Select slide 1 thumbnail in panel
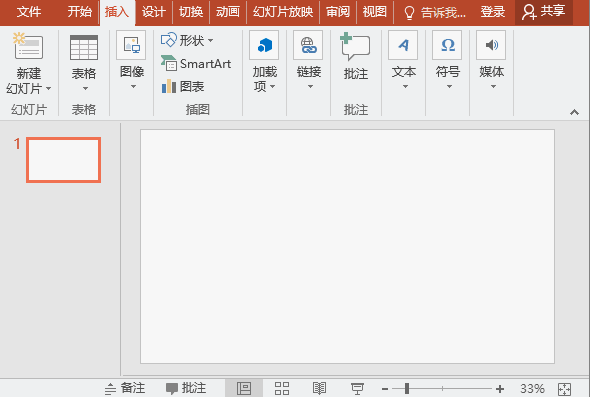Viewport: 590px width, 397px height. coord(64,160)
